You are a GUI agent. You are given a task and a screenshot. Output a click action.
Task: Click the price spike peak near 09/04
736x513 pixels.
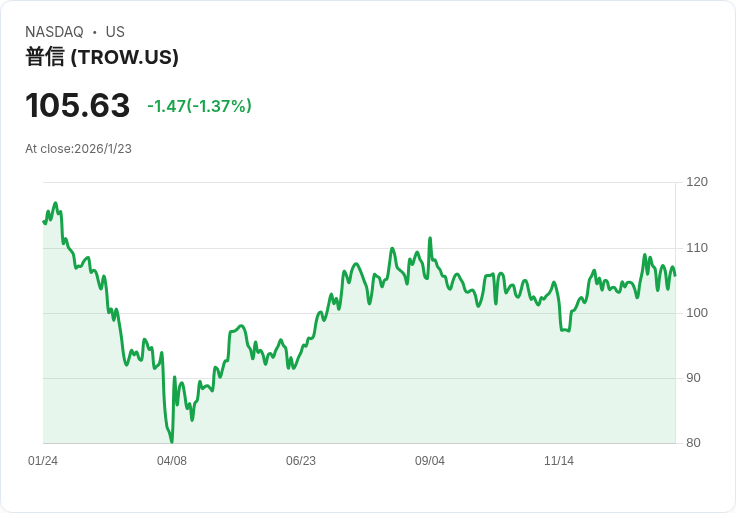coord(430,238)
